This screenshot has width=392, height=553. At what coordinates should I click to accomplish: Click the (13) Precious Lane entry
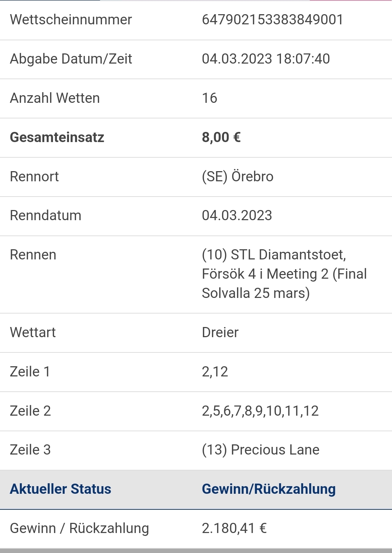coord(261,450)
